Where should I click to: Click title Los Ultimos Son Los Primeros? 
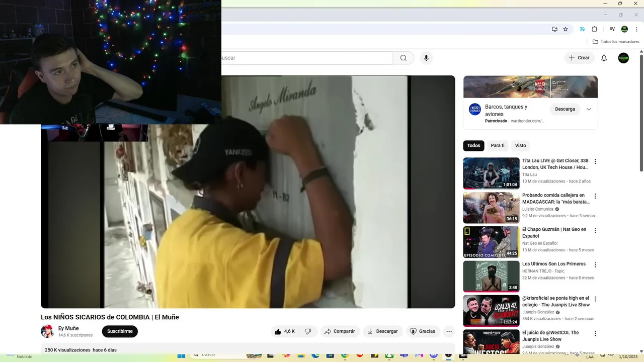pyautogui.click(x=554, y=264)
